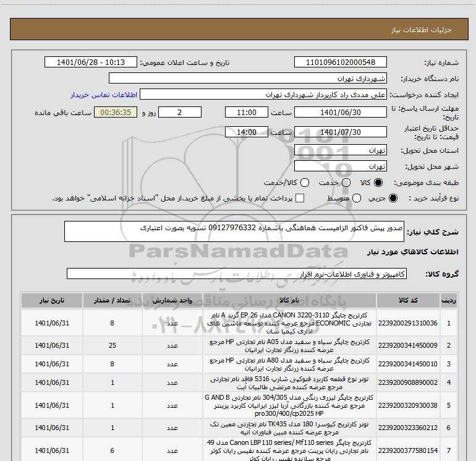Click item code 2239200323360212
This screenshot has width=476, height=461.
(x=408, y=428)
